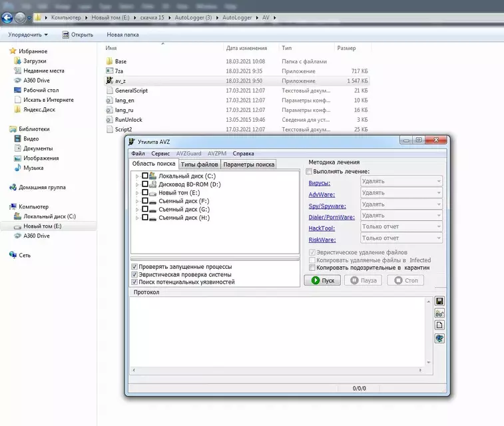
Task: Click the protocol horizontal scrollbar
Action: tap(277, 371)
